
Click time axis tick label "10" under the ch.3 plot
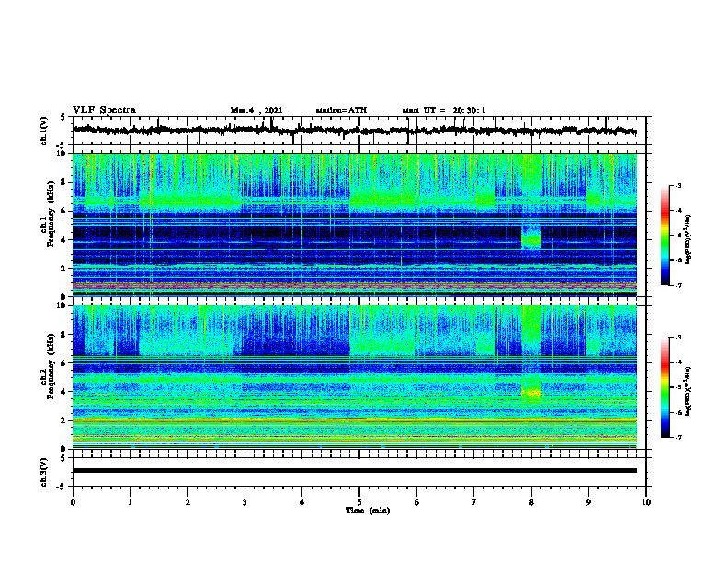click(646, 502)
